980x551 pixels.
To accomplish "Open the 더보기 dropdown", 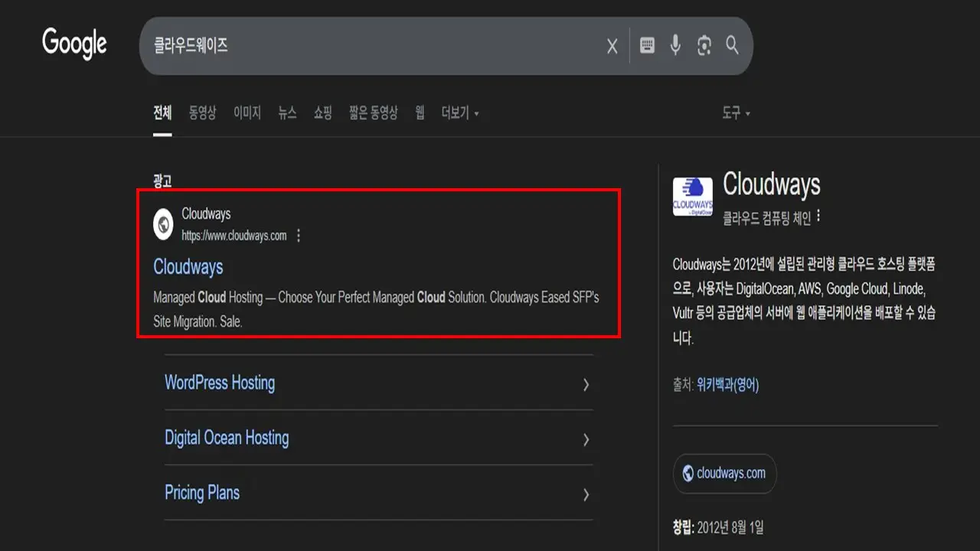I will 460,113.
